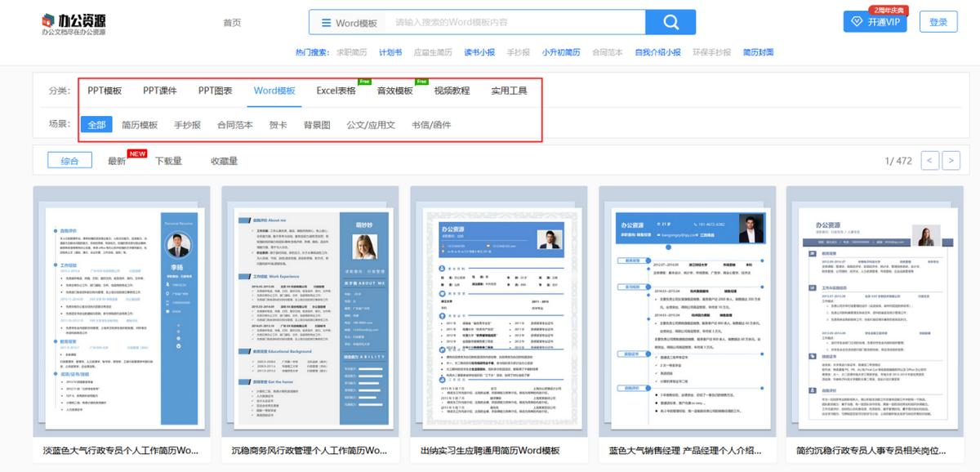Screen dimensions: 980x472
Task: Click the search magnifier icon
Action: pyautogui.click(x=671, y=21)
